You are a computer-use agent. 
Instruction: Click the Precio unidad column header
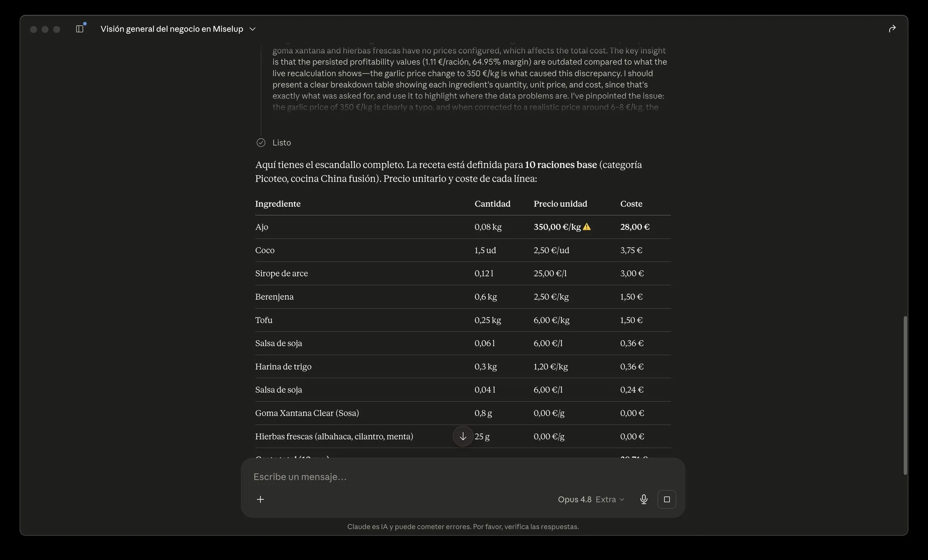point(560,204)
